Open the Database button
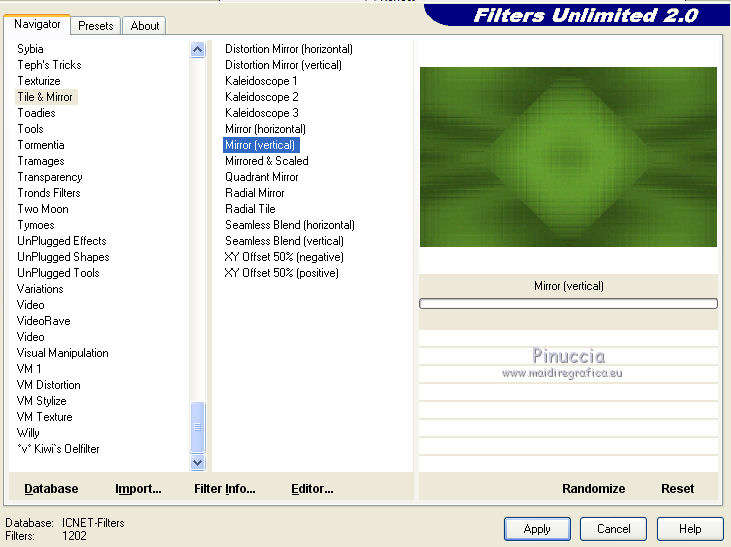 pyautogui.click(x=51, y=489)
